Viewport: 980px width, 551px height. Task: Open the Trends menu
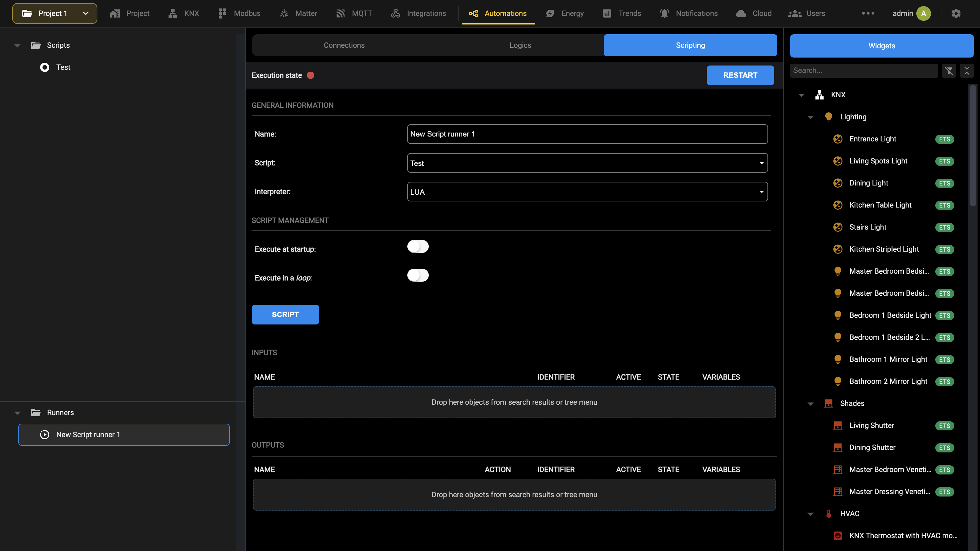point(622,13)
